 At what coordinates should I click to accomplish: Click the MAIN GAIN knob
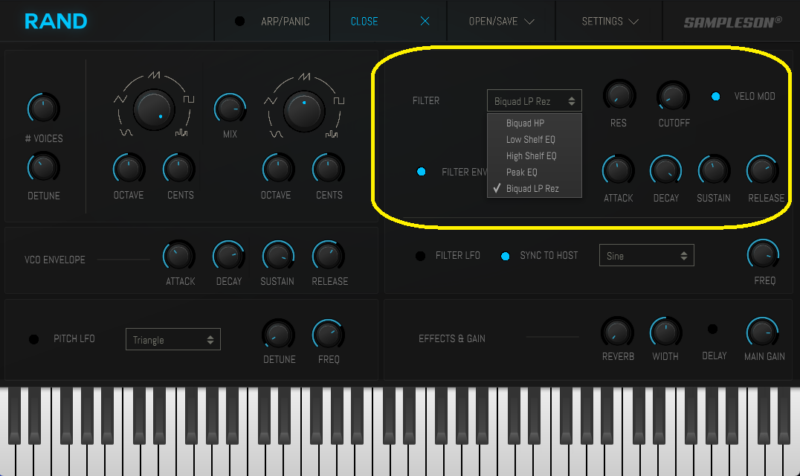[763, 331]
